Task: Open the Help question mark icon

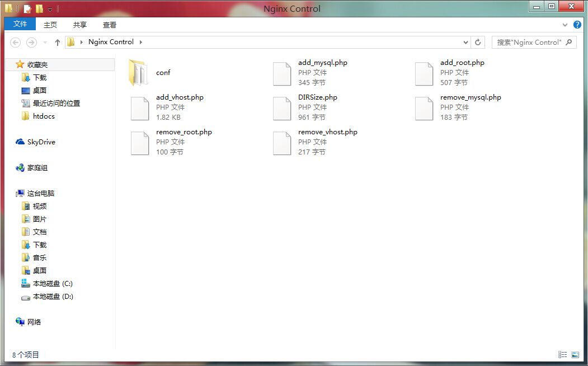Action: tap(577, 25)
